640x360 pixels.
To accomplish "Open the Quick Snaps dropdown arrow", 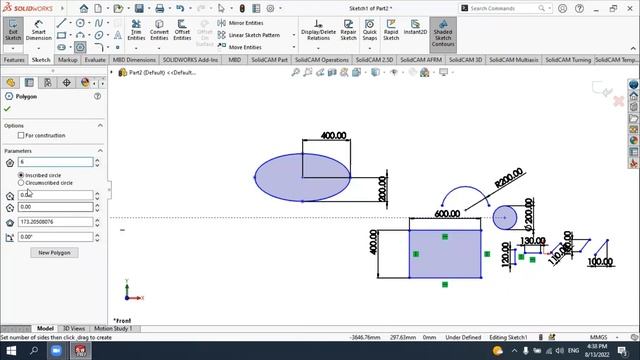I will [369, 48].
